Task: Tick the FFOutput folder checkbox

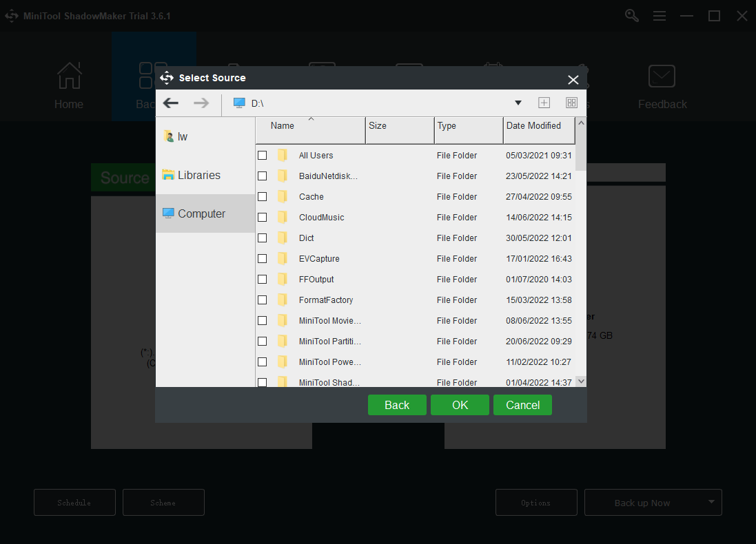Action: (263, 279)
